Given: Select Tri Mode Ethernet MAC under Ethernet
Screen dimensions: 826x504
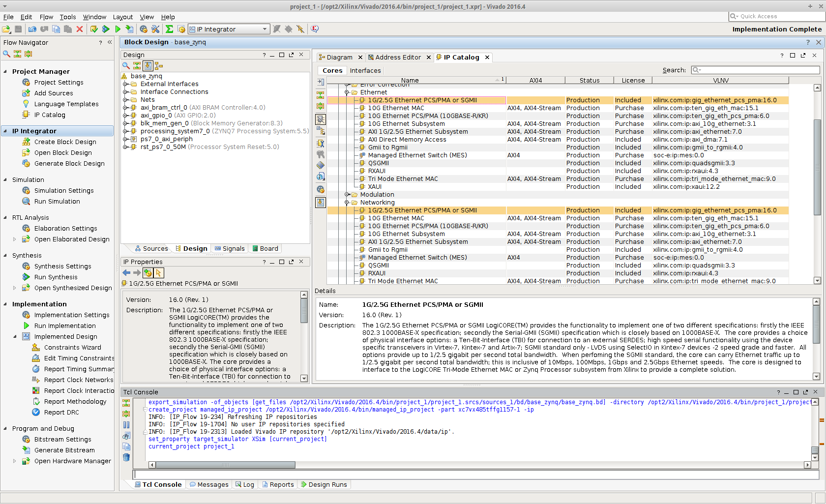Looking at the screenshot, I should click(x=403, y=179).
